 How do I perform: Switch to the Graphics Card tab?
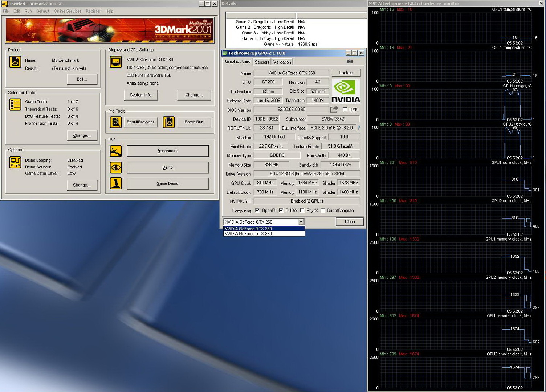[x=237, y=61]
